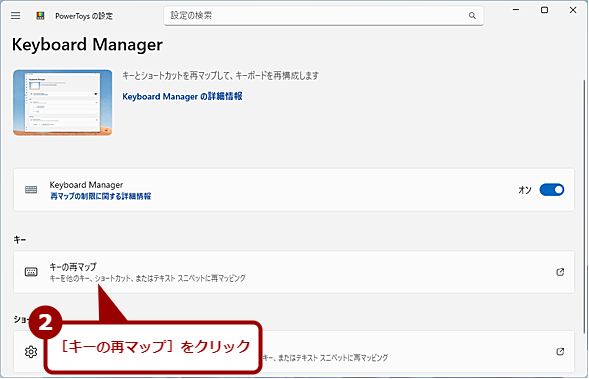Close the PowerToys settings window
The width and height of the screenshot is (589, 379).
[x=573, y=10]
